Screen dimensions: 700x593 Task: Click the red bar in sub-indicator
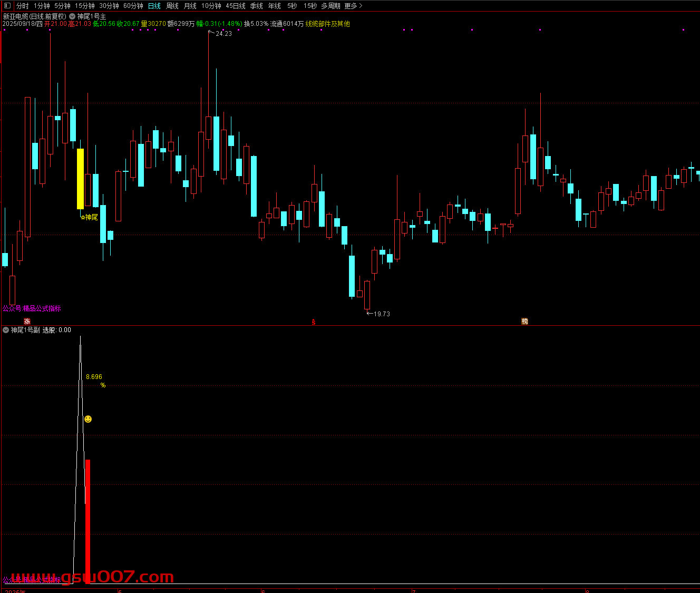(x=87, y=521)
